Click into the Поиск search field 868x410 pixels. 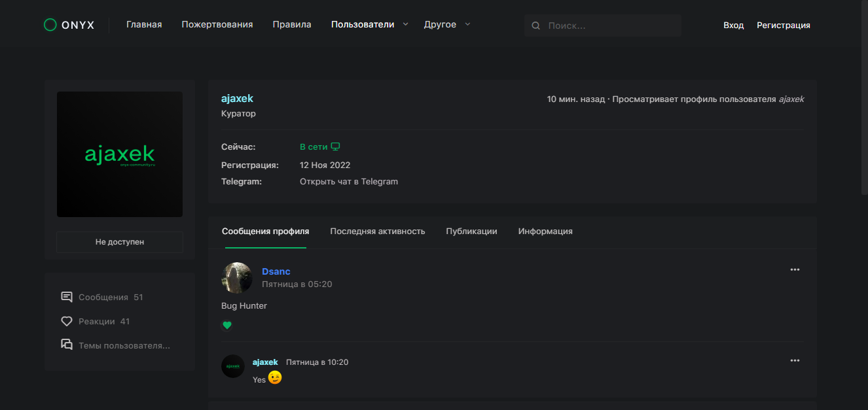point(609,26)
